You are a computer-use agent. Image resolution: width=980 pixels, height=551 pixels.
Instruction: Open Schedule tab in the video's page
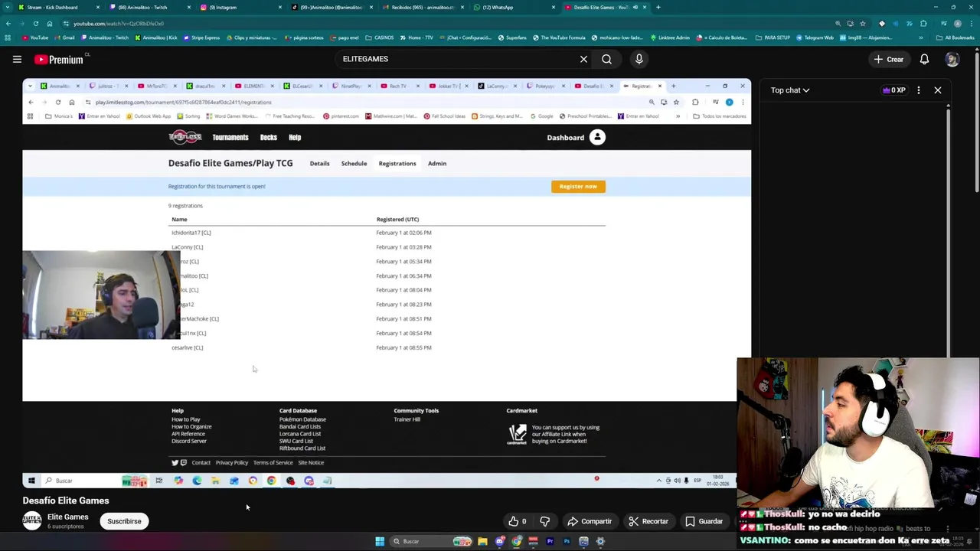pyautogui.click(x=354, y=163)
